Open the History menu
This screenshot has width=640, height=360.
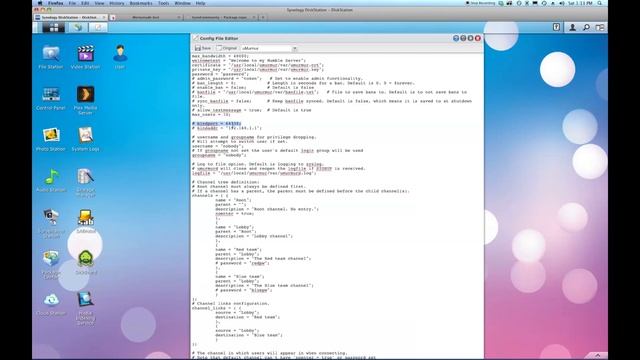tap(117, 3)
